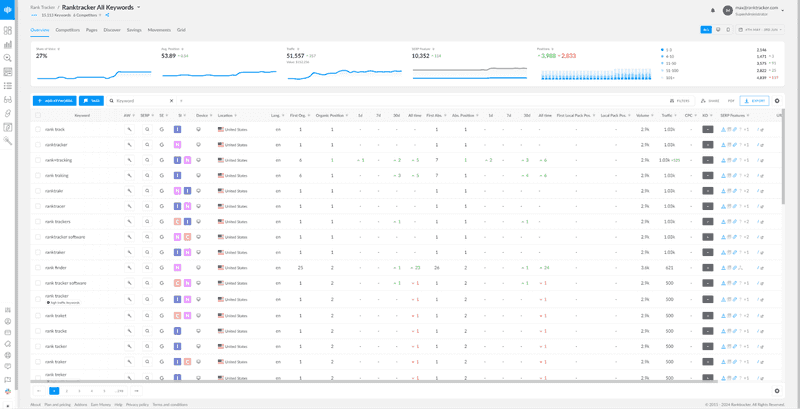Check the select-all checkbox in table header
The height and width of the screenshot is (409, 800).
38,115
